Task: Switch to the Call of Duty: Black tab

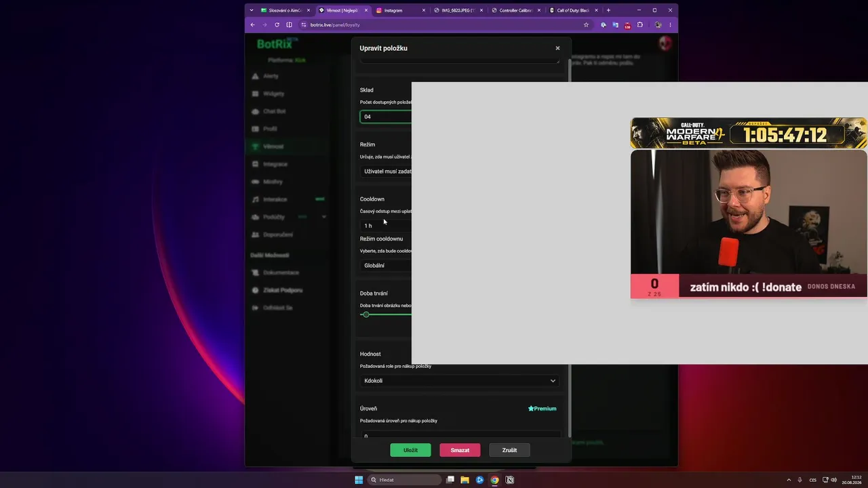Action: [x=574, y=10]
